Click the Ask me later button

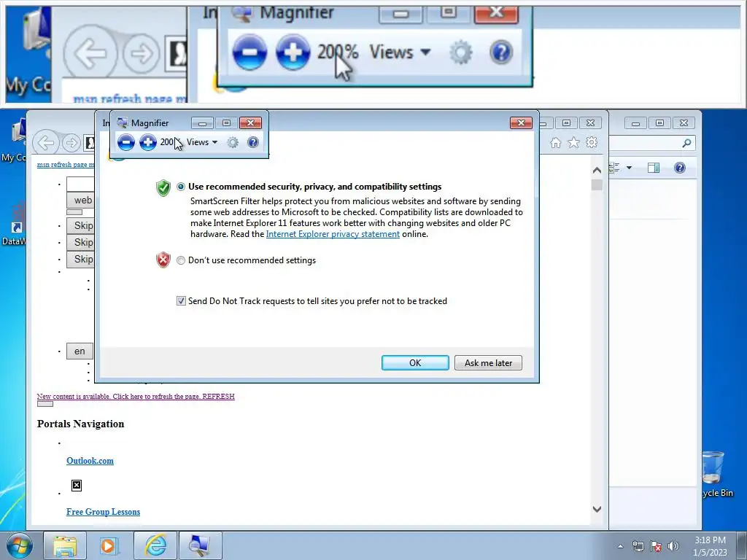coord(488,363)
